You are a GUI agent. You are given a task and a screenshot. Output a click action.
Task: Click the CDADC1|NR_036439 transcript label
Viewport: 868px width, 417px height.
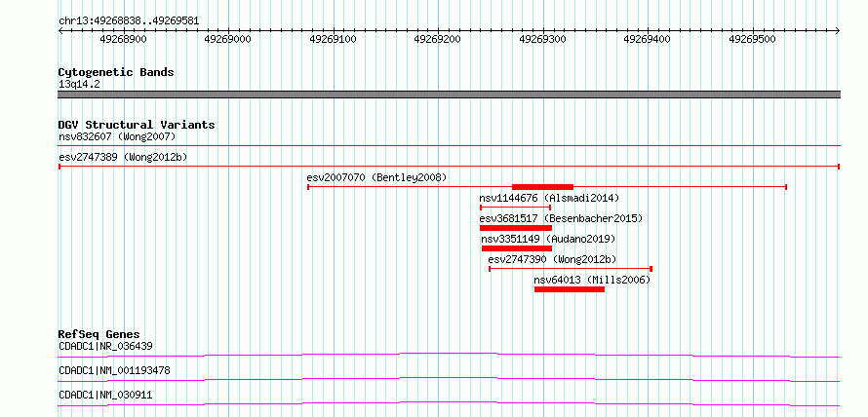pyautogui.click(x=105, y=346)
